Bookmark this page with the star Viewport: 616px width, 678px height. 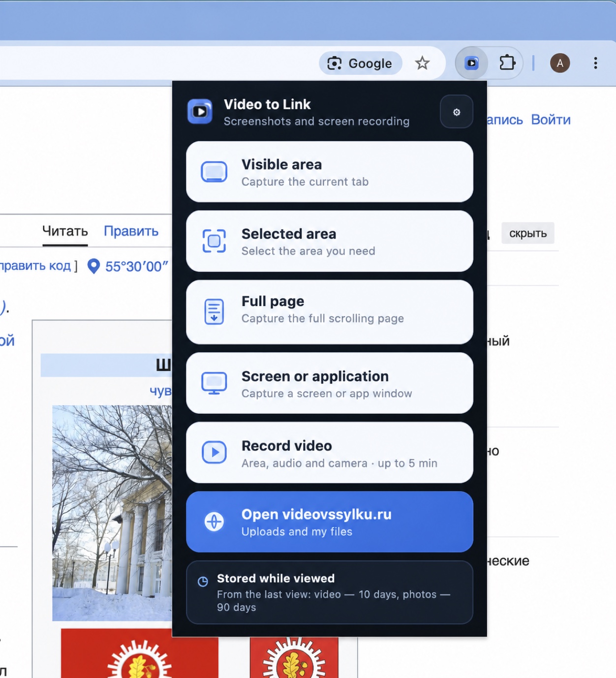pyautogui.click(x=422, y=63)
